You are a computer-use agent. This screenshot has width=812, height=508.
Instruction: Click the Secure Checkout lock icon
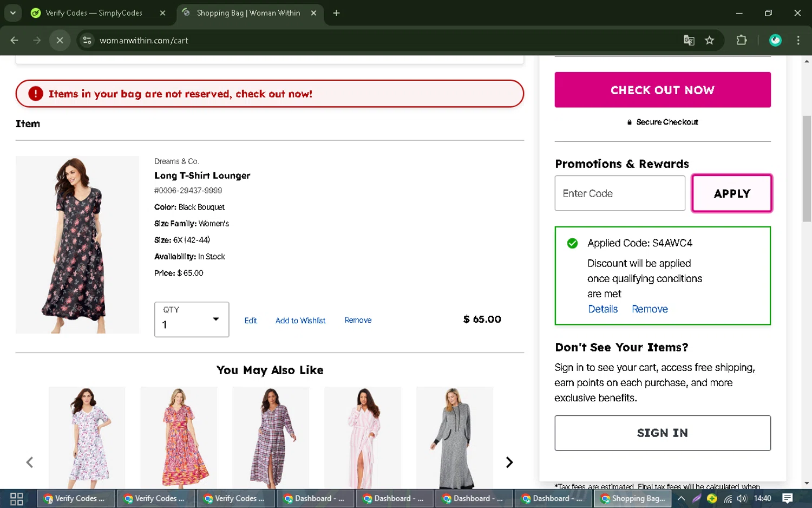point(630,122)
